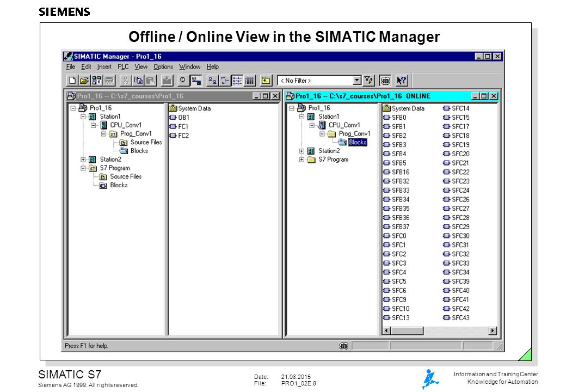Expand Station2 in the online tree
Screen dimensions: 566x392
(302, 151)
